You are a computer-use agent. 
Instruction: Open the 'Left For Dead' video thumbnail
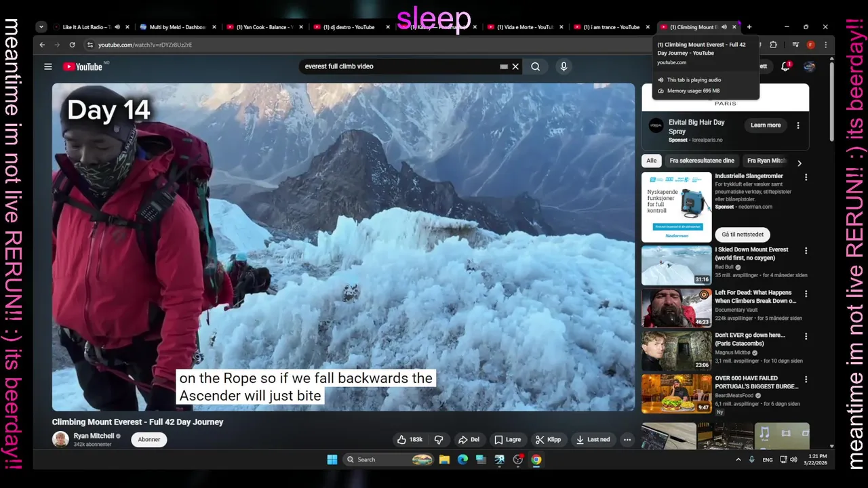click(677, 308)
